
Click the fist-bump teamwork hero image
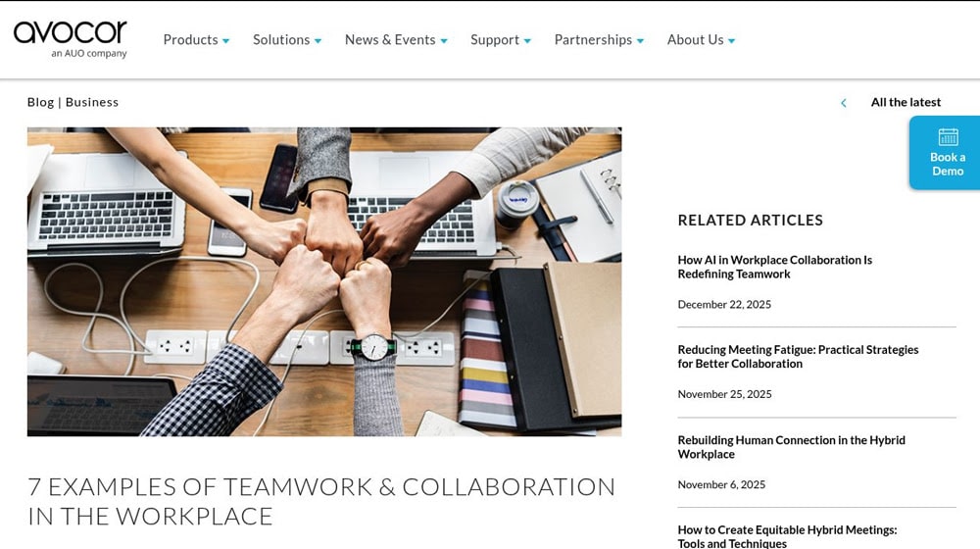coord(324,281)
